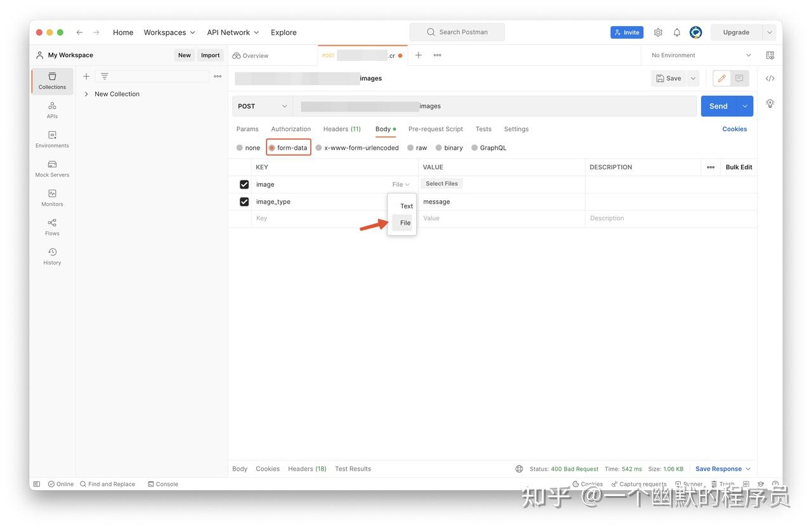This screenshot has height=529, width=812.
Task: Go back with the left arrow
Action: tap(79, 32)
